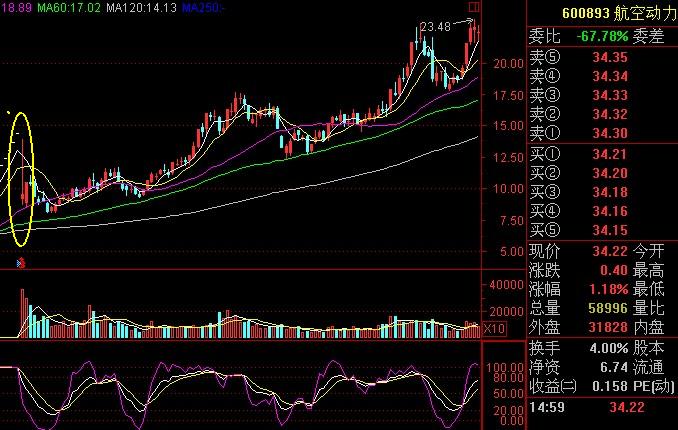The width and height of the screenshot is (678, 430).
Task: Click sell level 卖③ price 34.33
Action: (610, 95)
